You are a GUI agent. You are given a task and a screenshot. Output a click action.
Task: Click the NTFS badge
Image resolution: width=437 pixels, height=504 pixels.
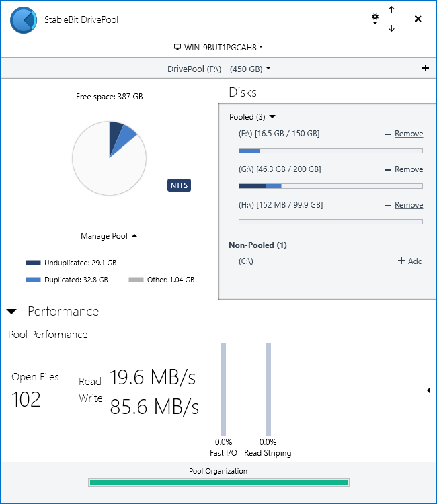(179, 185)
